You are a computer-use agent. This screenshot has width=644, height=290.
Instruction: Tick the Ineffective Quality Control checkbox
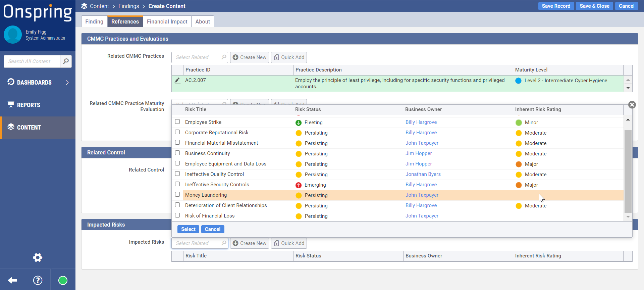pyautogui.click(x=177, y=174)
